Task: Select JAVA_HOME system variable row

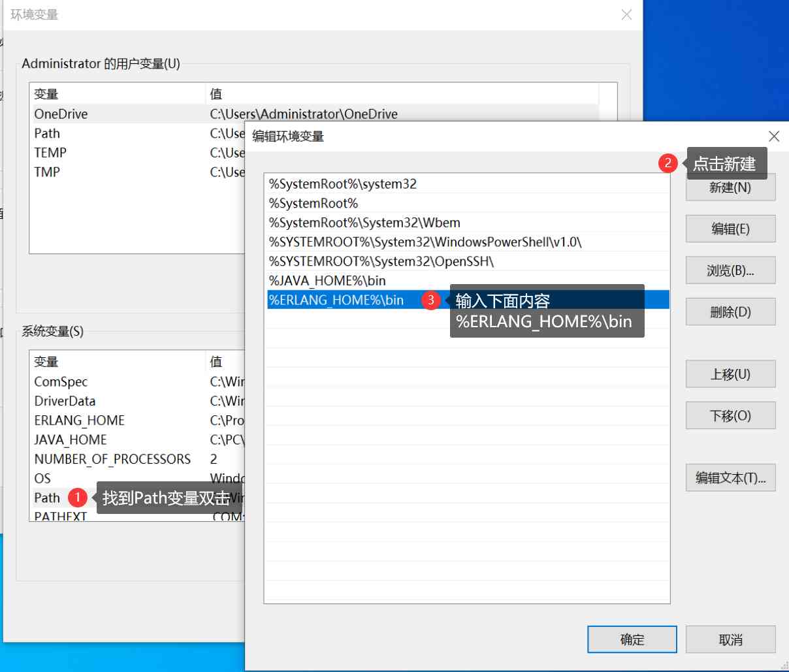Action: pyautogui.click(x=138, y=440)
